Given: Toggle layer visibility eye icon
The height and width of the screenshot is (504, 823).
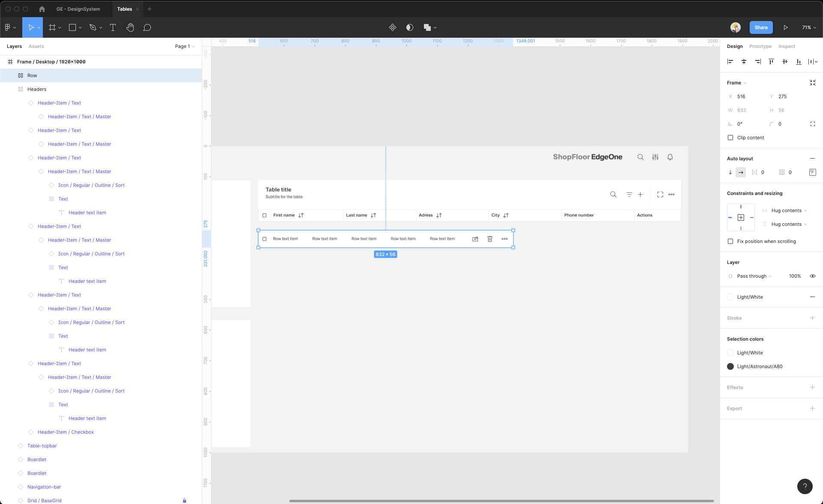Looking at the screenshot, I should click(x=812, y=276).
